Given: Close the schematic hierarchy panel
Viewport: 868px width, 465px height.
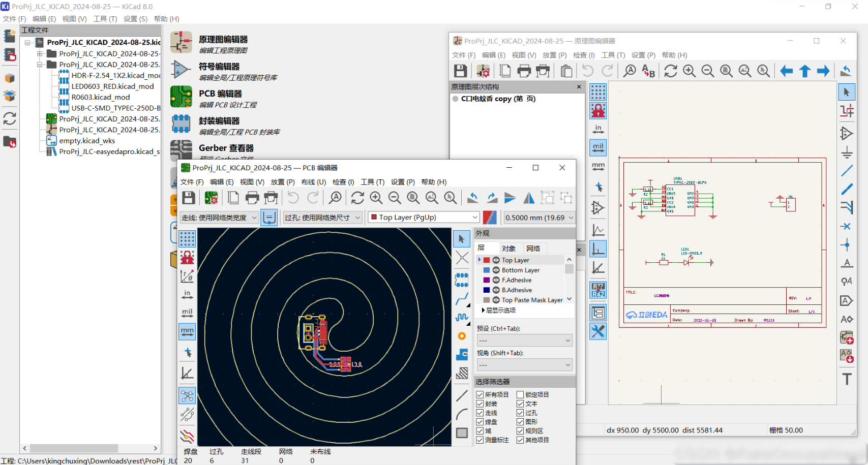Looking at the screenshot, I should tap(579, 87).
